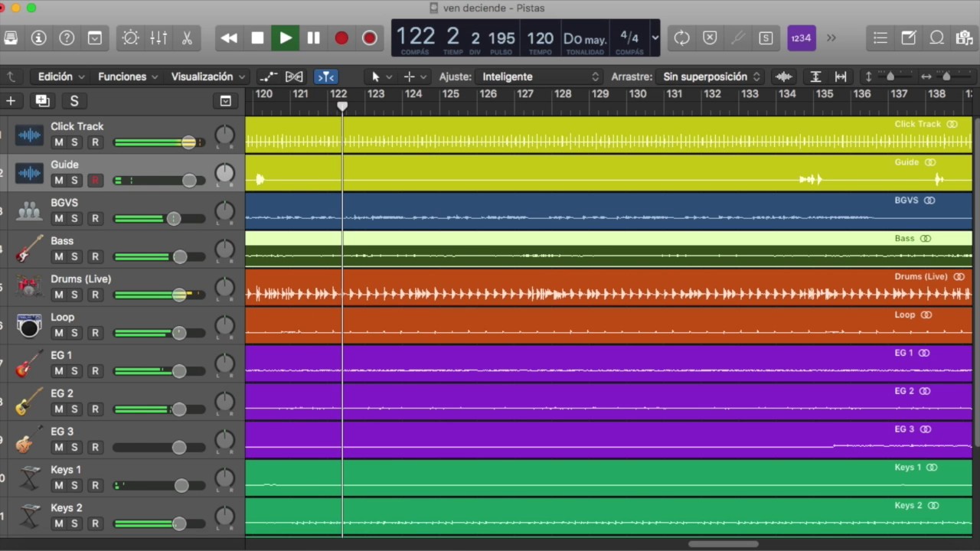Image resolution: width=980 pixels, height=551 pixels.
Task: Click the Rewind transport button
Action: [229, 37]
